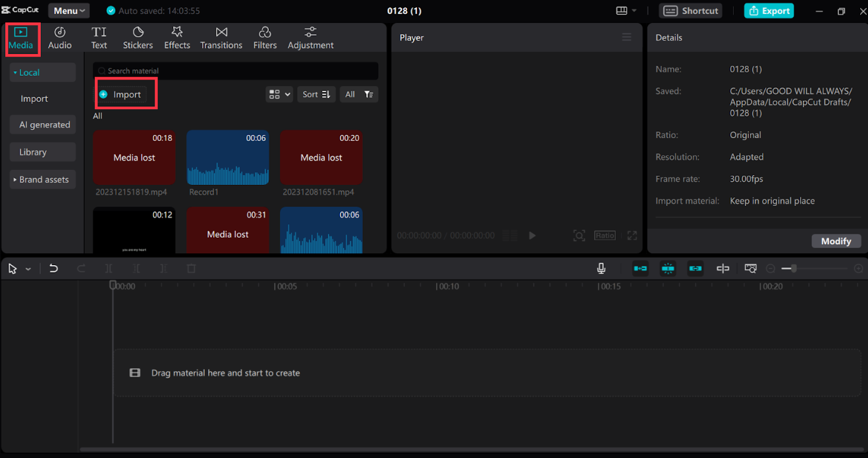Click the Delete left split icon
Screen dimensions: 868x458
(x=136, y=268)
